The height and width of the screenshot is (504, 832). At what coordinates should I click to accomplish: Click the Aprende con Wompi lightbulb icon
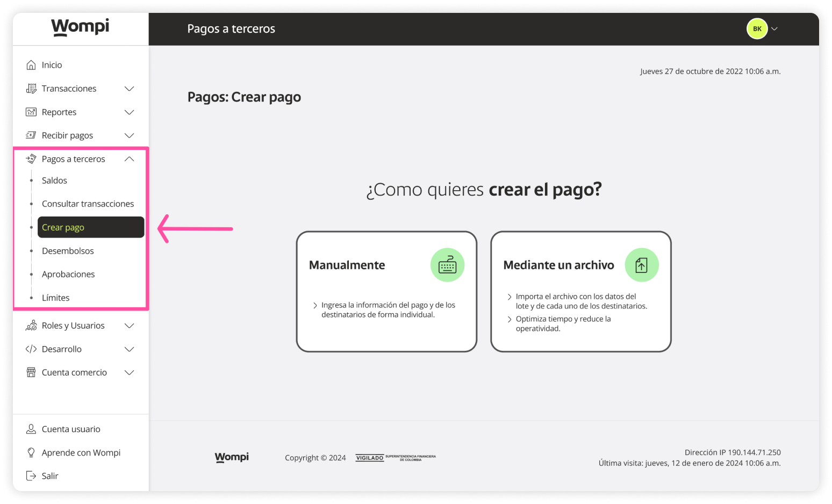(x=32, y=452)
